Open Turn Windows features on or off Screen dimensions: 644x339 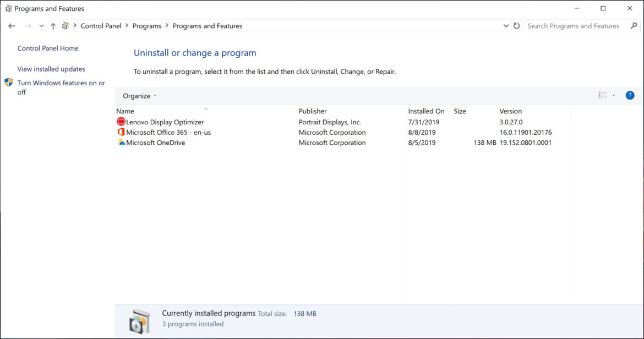(x=61, y=88)
